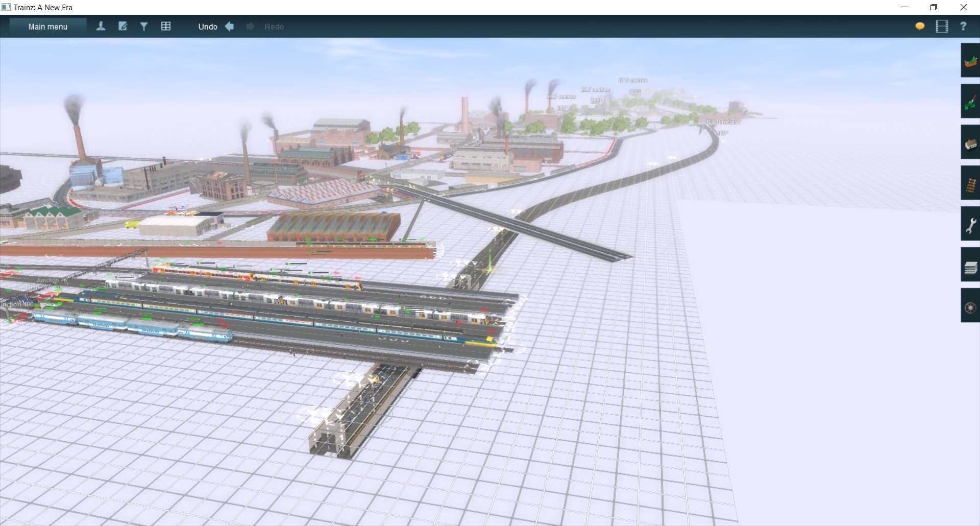Open the Objects building tools tab
This screenshot has width=980, height=526.
tap(970, 142)
